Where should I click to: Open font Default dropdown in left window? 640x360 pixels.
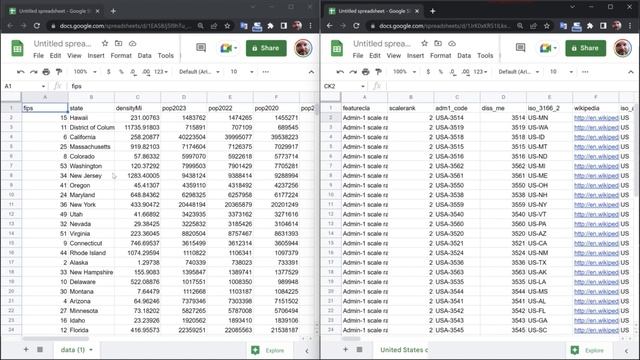(199, 72)
